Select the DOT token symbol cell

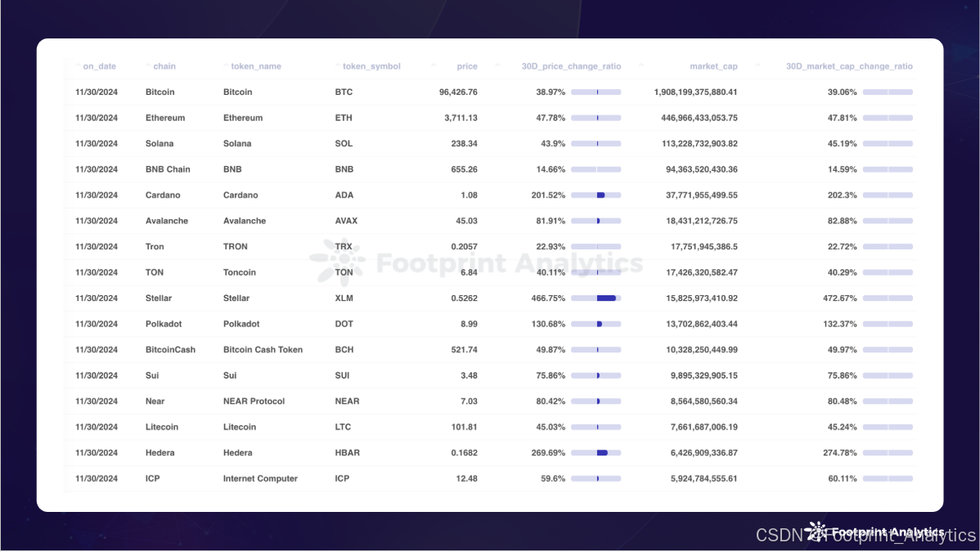[344, 324]
